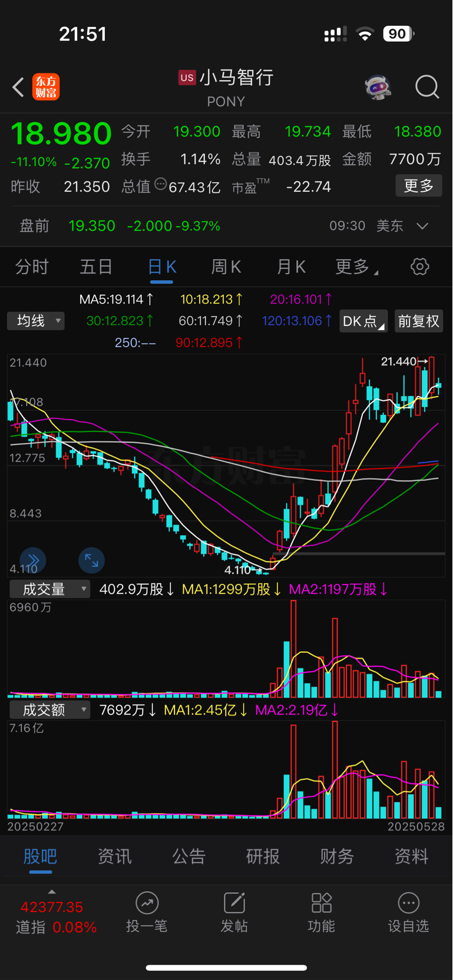The width and height of the screenshot is (453, 980).
Task: Expand the 更多 chart period menu
Action: point(357,267)
